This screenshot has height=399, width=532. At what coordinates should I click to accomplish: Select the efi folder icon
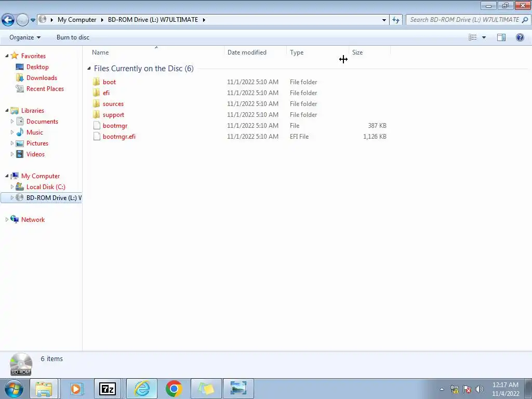tap(97, 92)
